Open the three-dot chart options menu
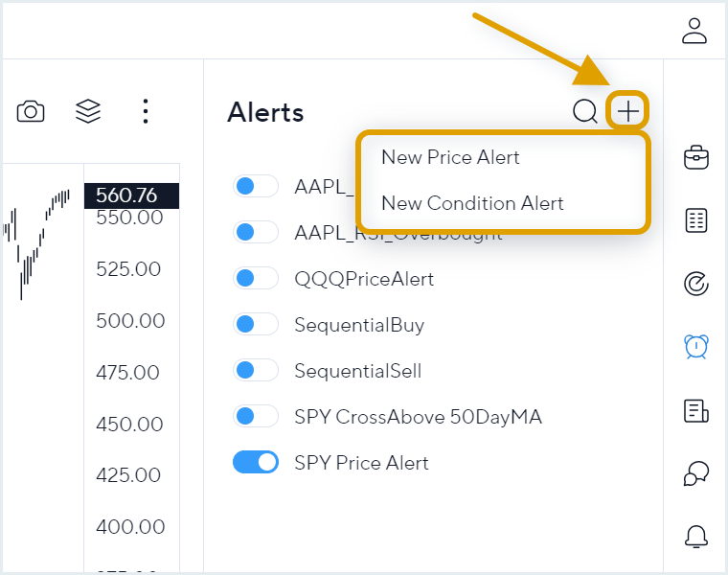728x575 pixels. click(x=146, y=111)
